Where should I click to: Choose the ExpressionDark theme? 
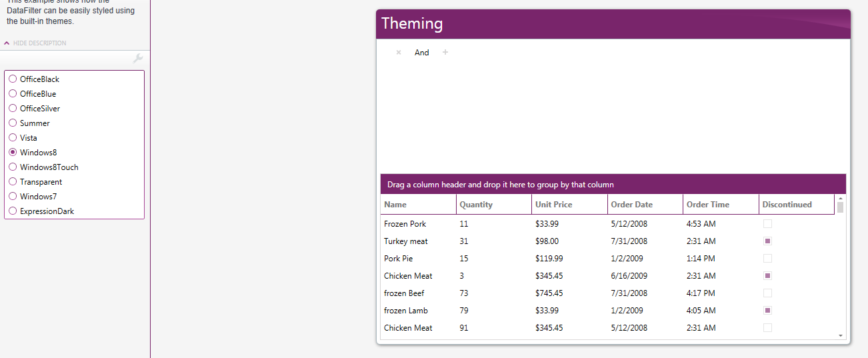[x=13, y=211]
